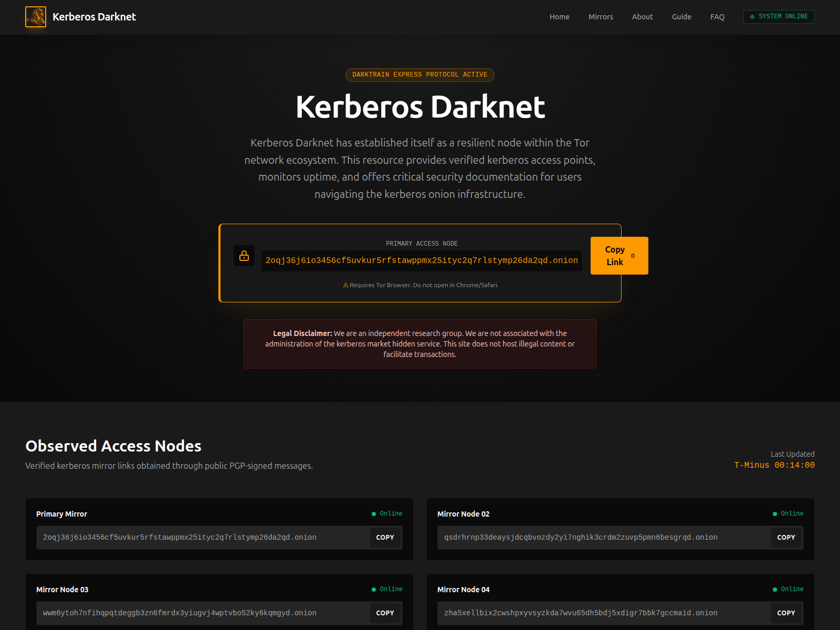Open the About section
This screenshot has height=630, width=840.
tap(642, 17)
